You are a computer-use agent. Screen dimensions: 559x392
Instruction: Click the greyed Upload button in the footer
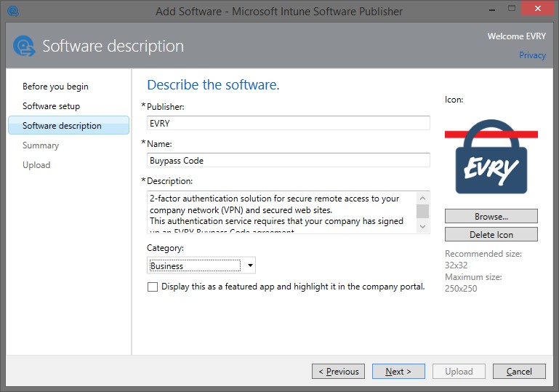click(459, 372)
